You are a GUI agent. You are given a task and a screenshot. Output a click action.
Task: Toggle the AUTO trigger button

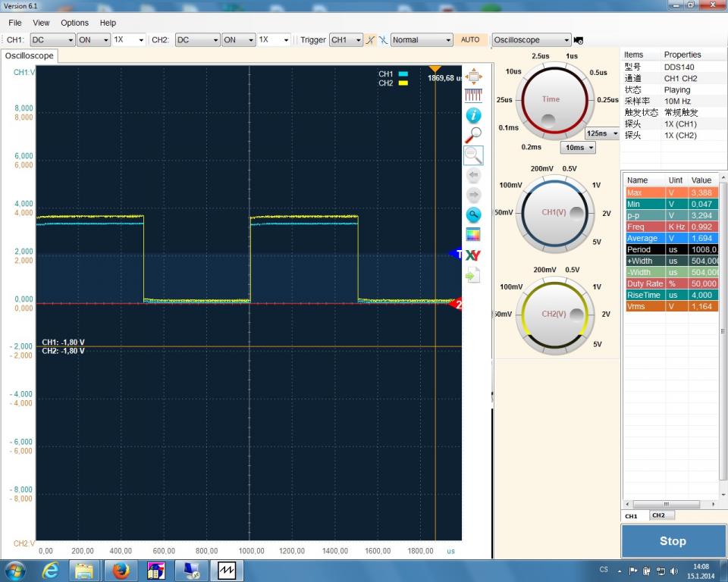(x=470, y=40)
